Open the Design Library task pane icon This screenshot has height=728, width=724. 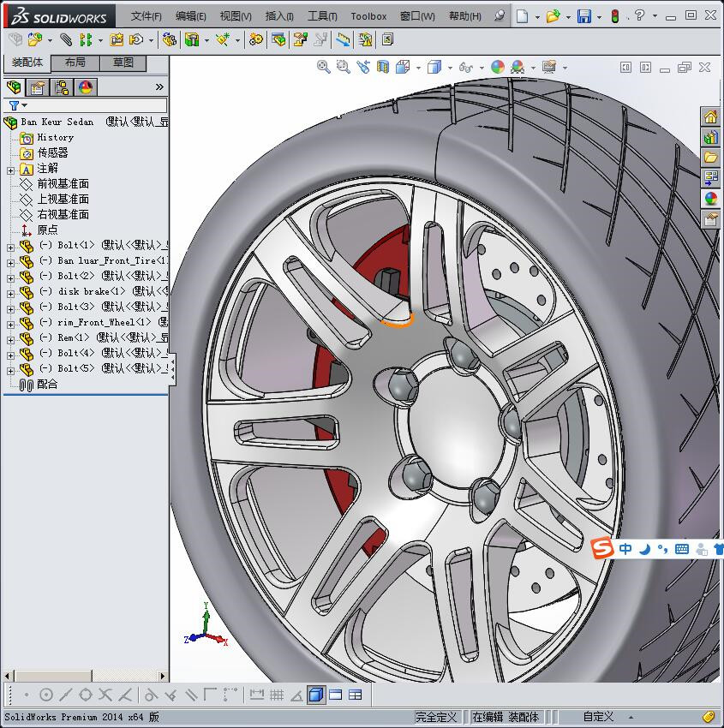pos(710,137)
